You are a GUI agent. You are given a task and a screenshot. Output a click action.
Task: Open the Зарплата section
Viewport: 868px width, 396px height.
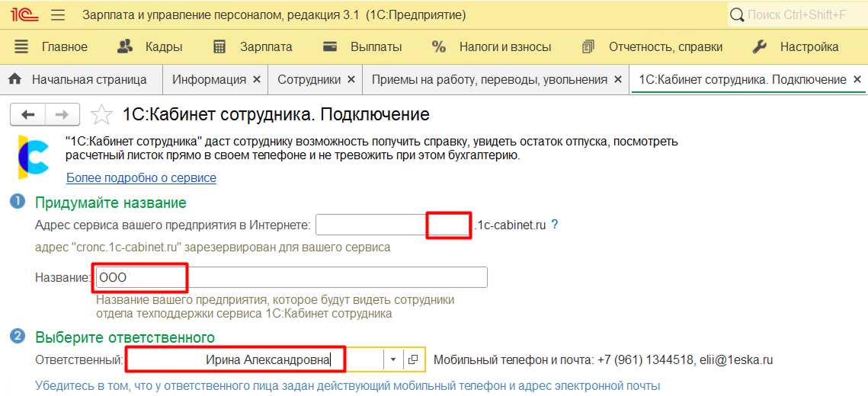pyautogui.click(x=266, y=47)
